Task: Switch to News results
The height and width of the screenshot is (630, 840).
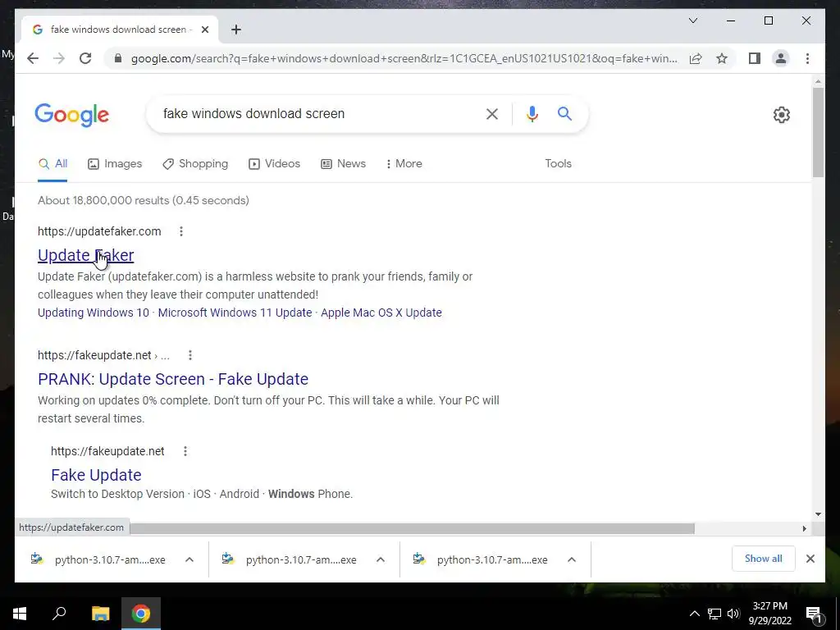Action: 343,164
